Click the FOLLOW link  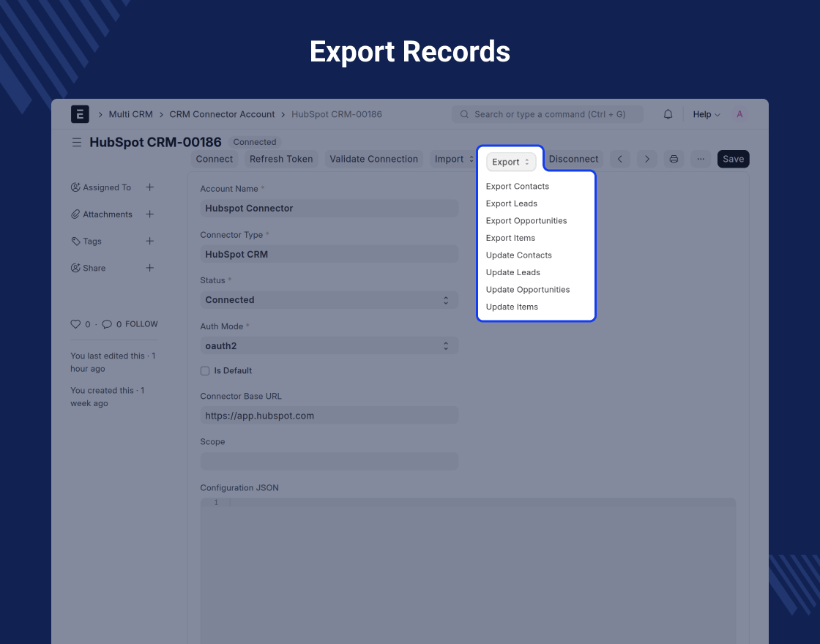(x=141, y=324)
